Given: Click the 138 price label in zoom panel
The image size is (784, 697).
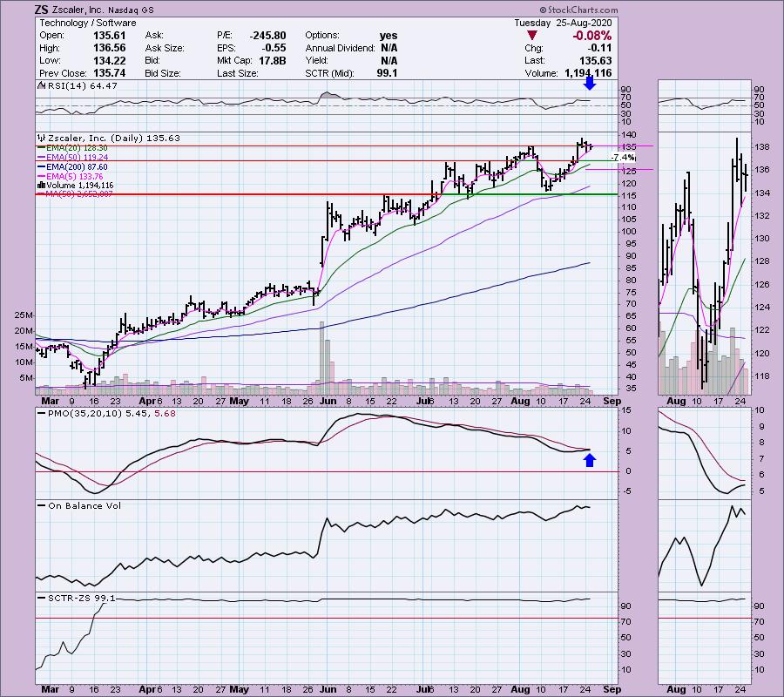Looking at the screenshot, I should (x=761, y=147).
